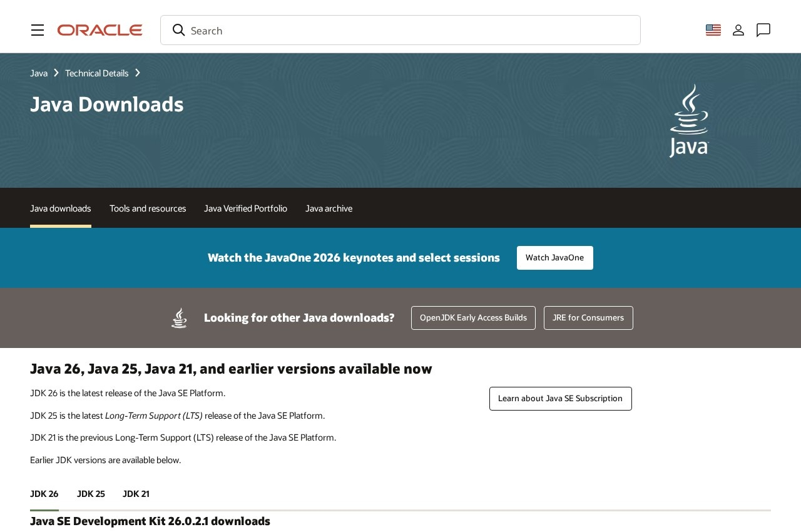Click the search magnifier icon
The width and height of the screenshot is (801, 532).
179,30
